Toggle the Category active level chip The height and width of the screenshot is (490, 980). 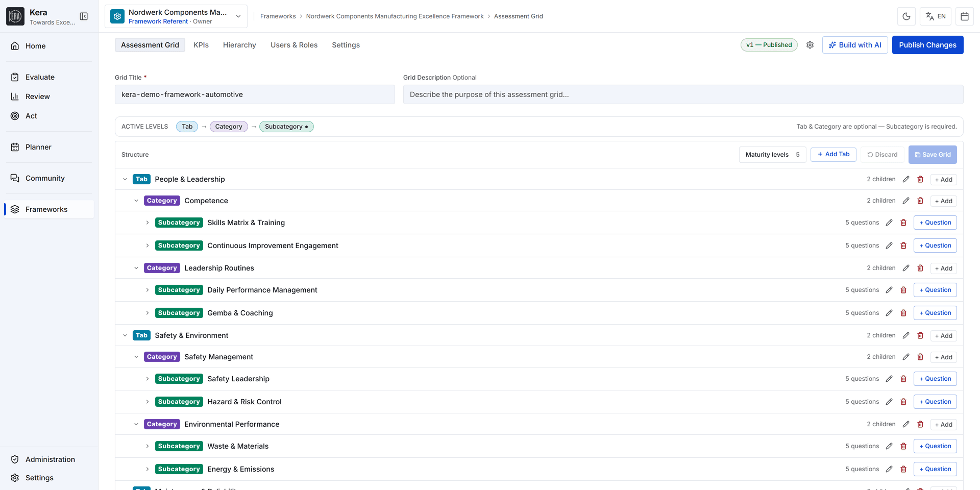point(229,127)
